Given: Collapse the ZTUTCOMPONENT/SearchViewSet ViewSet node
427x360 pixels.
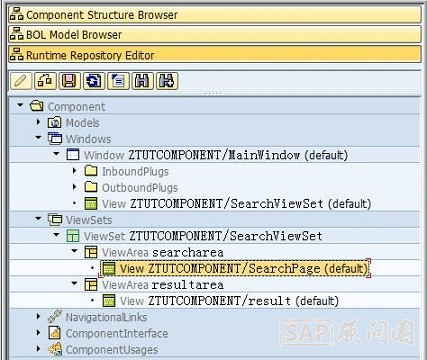Looking at the screenshot, I should (56, 235).
